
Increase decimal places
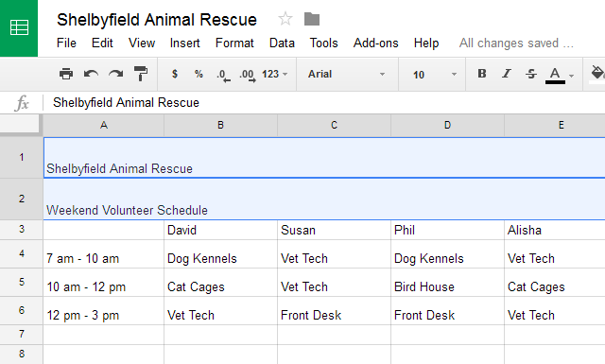point(248,75)
